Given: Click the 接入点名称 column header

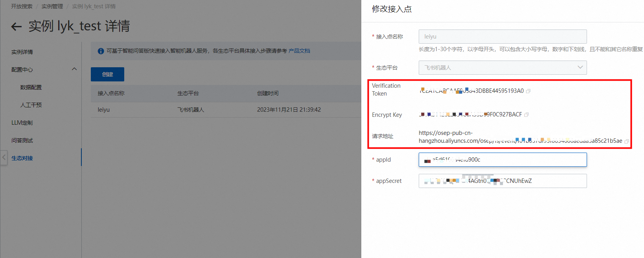Looking at the screenshot, I should coord(111,93).
